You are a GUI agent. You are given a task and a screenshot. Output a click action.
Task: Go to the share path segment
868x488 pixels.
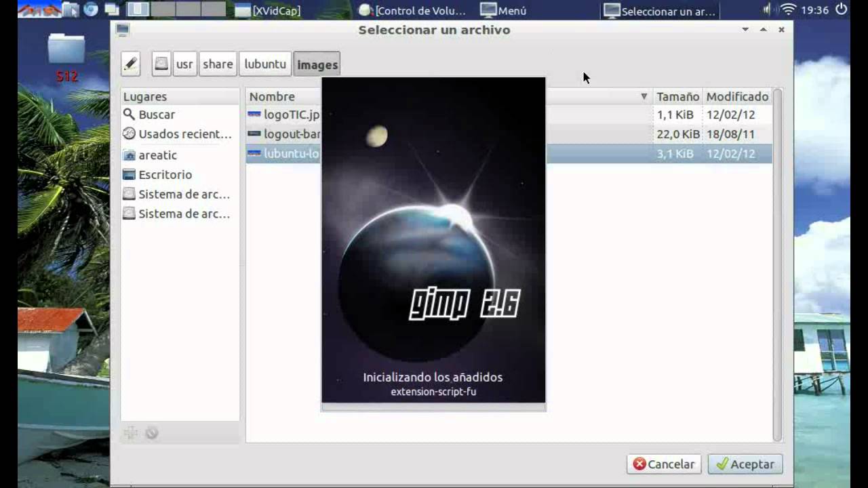point(218,64)
